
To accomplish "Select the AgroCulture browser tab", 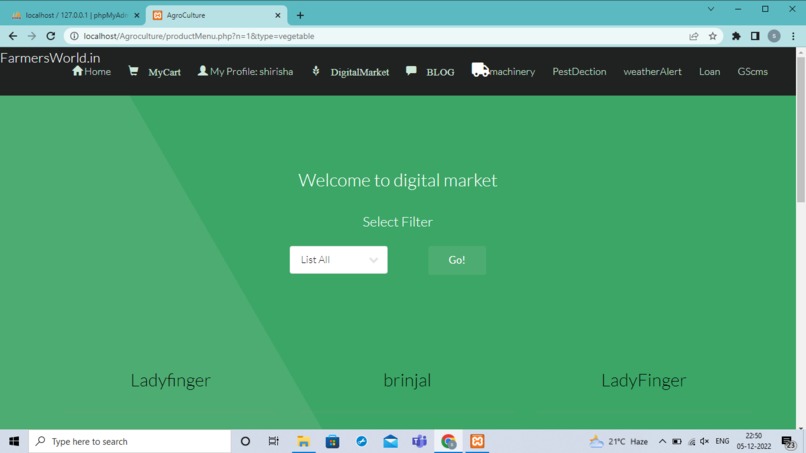I will point(216,15).
